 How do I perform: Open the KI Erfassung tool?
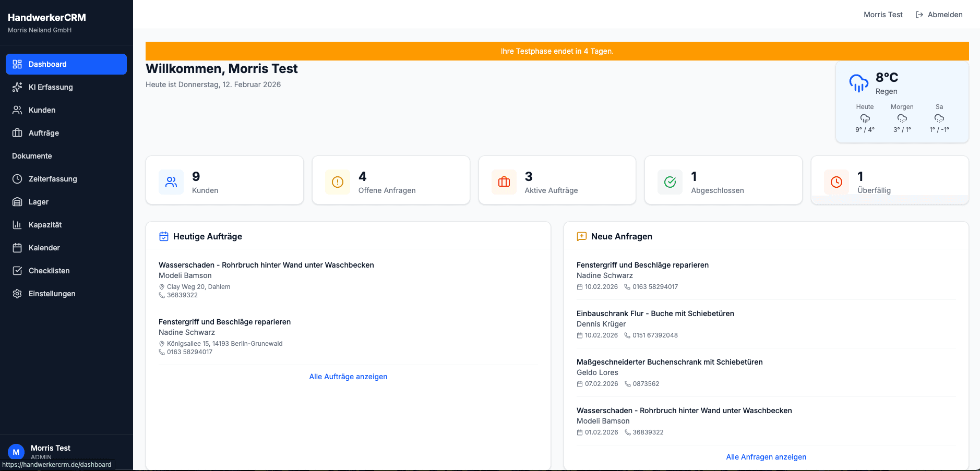(x=51, y=87)
